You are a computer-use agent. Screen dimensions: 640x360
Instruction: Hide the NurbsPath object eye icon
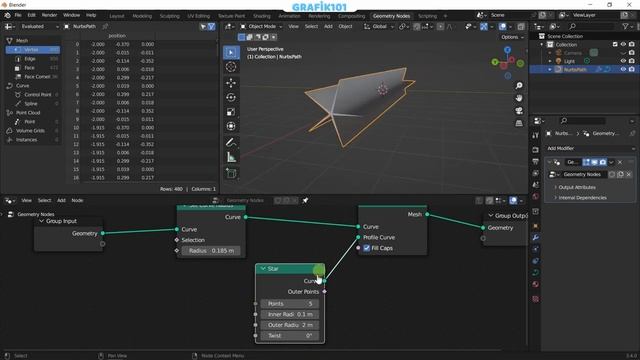(x=623, y=69)
